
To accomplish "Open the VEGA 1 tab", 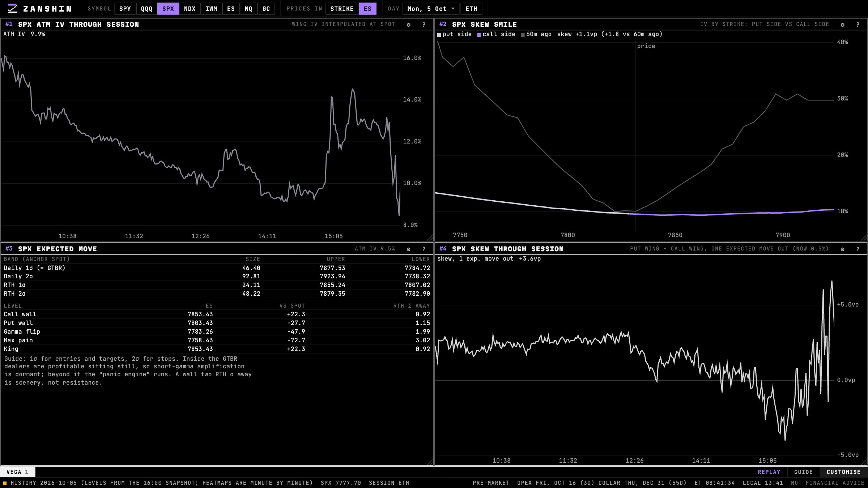I will (x=17, y=472).
